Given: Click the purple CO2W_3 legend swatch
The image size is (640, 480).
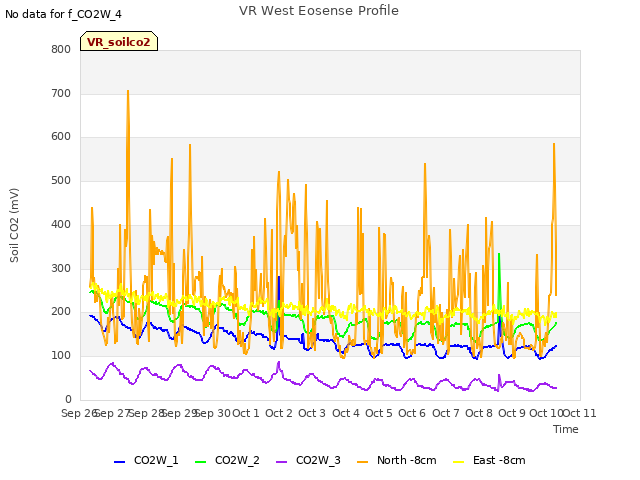Looking at the screenshot, I should 282,462.
